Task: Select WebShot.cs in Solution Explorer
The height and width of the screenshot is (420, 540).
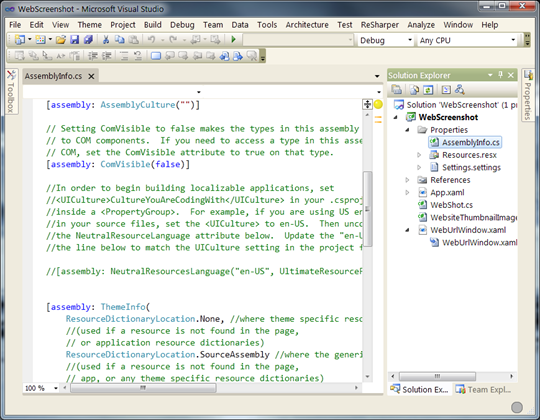Action: click(x=451, y=205)
